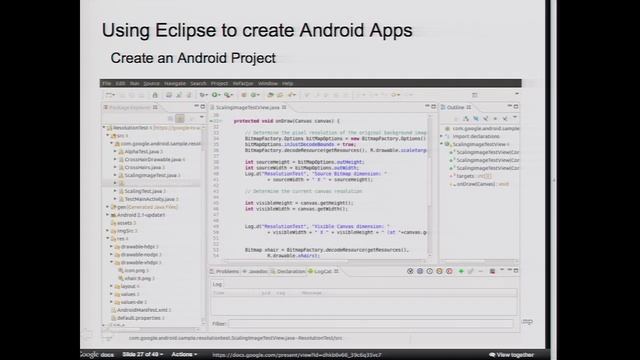Minimize the Package Explorer panel
Viewport: 640px width, 360px height.
pos(196,107)
